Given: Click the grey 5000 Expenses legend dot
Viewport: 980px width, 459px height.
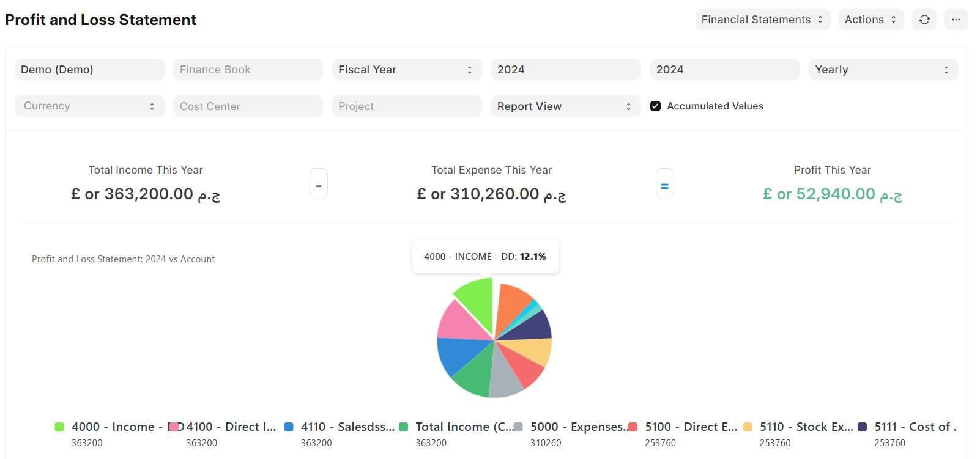Looking at the screenshot, I should 518,427.
